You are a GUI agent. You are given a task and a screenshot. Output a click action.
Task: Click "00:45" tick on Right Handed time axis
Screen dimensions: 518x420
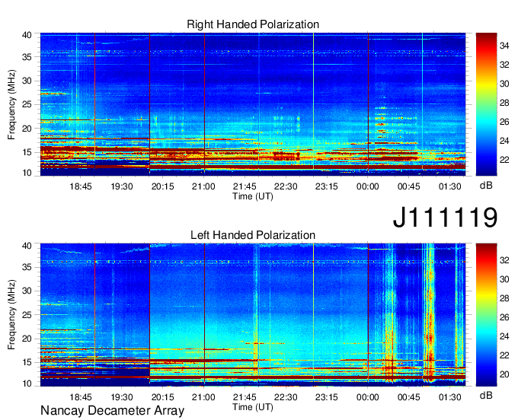[408, 186]
